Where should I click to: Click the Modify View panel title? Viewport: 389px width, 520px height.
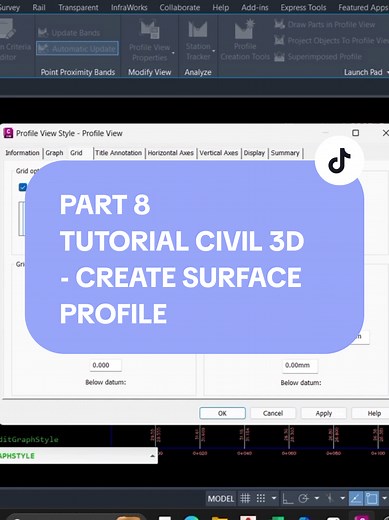point(150,72)
